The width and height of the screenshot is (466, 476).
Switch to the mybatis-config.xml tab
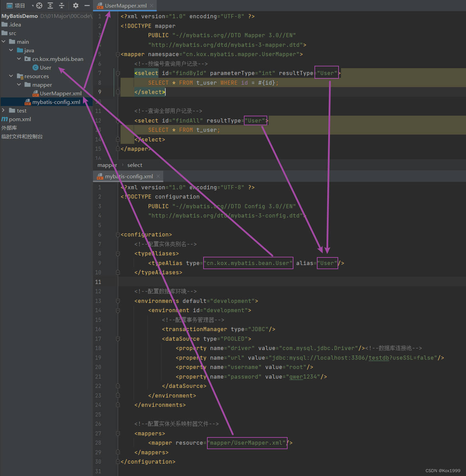(x=129, y=176)
